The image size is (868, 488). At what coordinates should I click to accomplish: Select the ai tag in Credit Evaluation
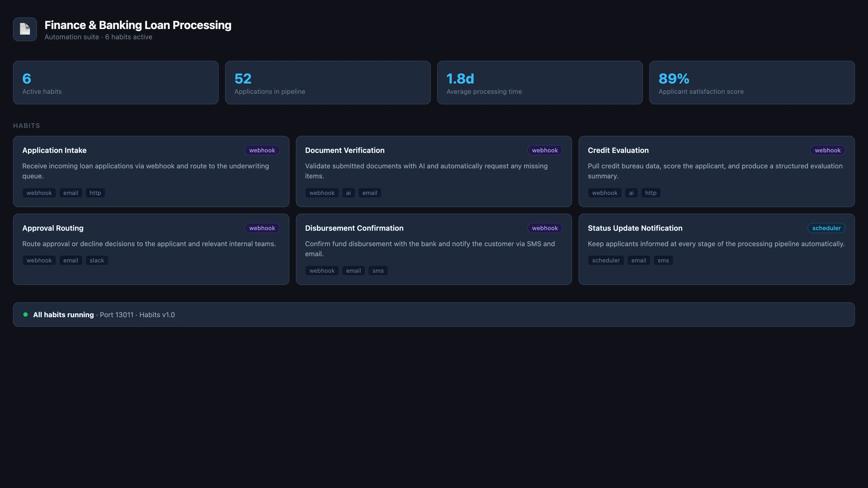(631, 193)
